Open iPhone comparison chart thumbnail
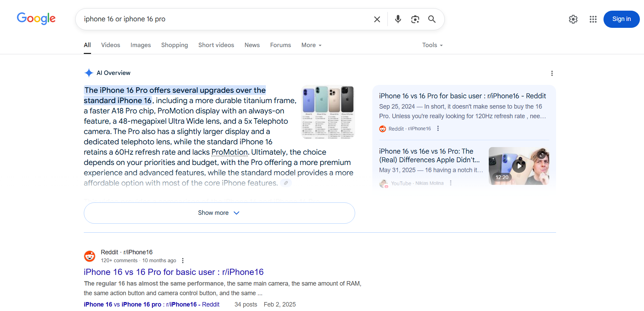This screenshot has width=644, height=311. coord(328,112)
